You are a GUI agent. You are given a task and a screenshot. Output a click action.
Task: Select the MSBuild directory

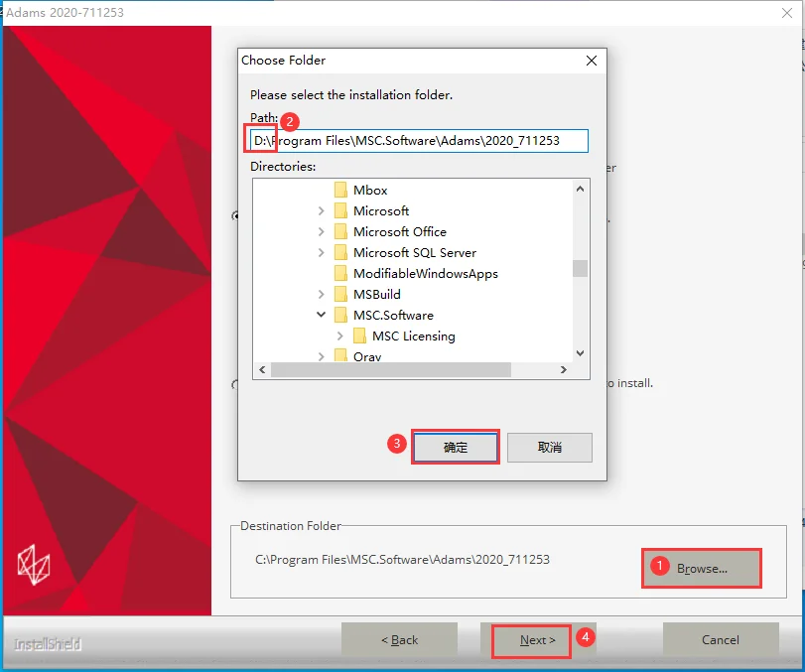click(x=377, y=295)
